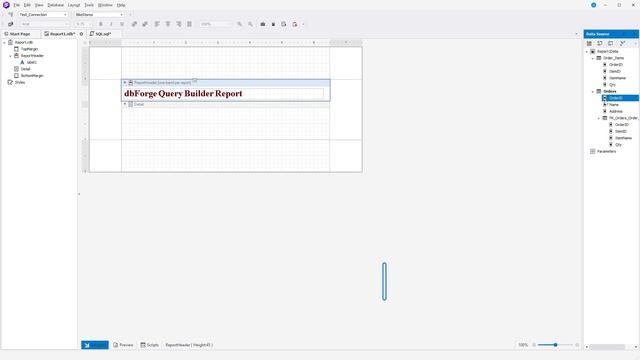Open the zoom percentage combo box
640x360 pixels.
(x=216, y=24)
